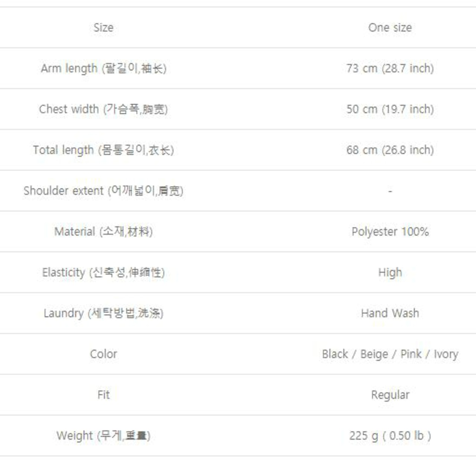The height and width of the screenshot is (461, 476).
Task: Select the Arm length label
Action: [103, 68]
